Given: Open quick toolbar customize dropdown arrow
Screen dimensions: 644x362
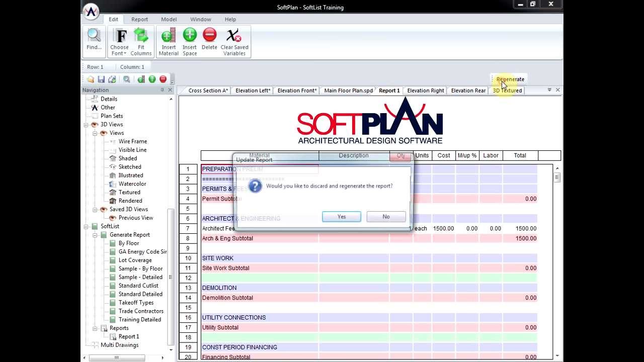Looking at the screenshot, I should click(x=172, y=81).
